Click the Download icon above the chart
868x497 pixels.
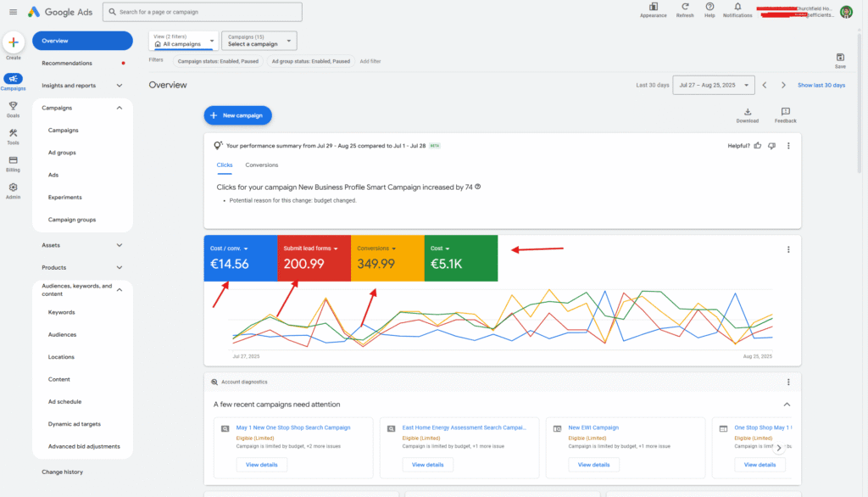pyautogui.click(x=748, y=111)
